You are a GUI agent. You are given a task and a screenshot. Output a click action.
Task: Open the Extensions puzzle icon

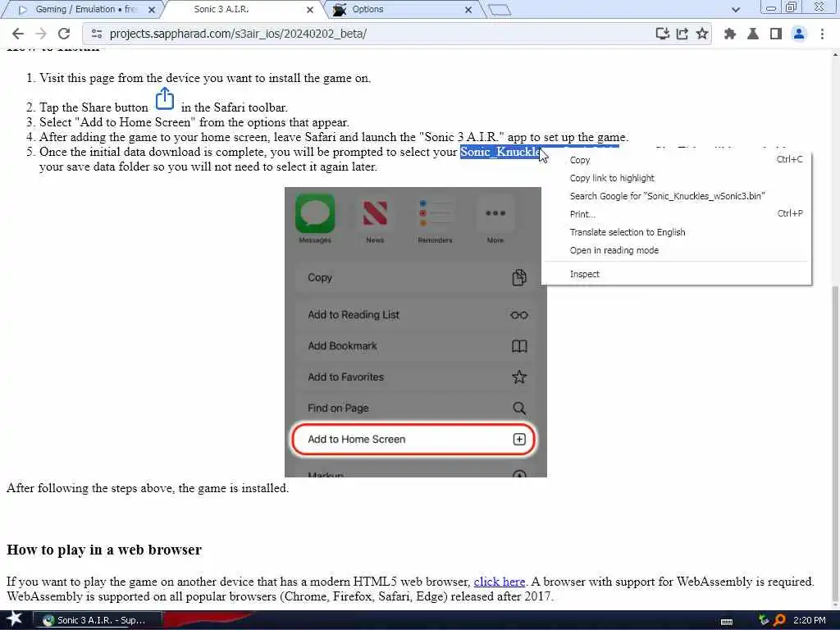(729, 34)
